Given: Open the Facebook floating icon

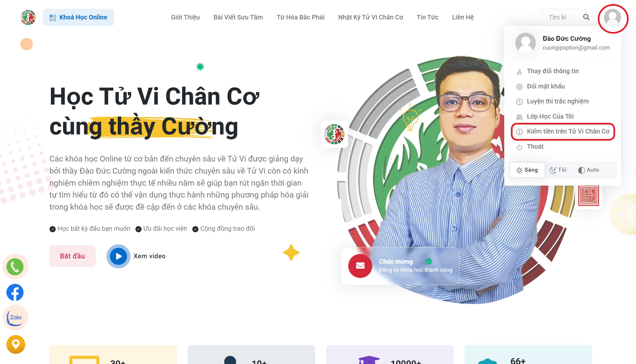Looking at the screenshot, I should click(x=15, y=292).
